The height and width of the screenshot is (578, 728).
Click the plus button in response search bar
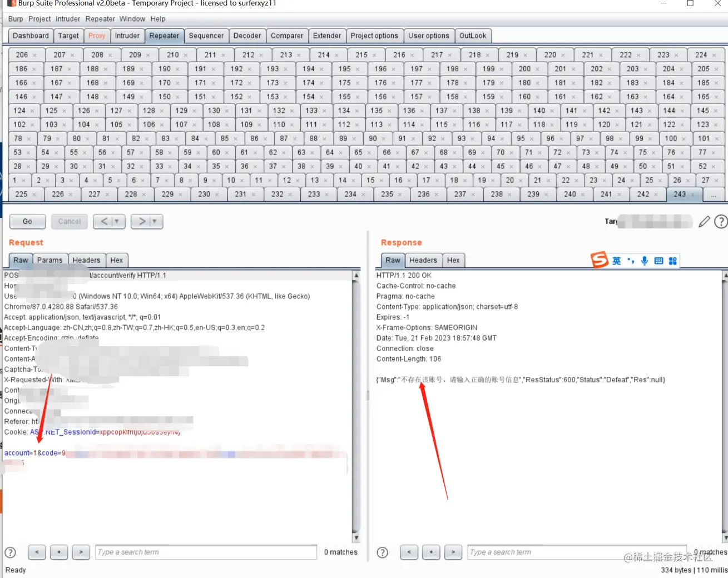coord(431,552)
